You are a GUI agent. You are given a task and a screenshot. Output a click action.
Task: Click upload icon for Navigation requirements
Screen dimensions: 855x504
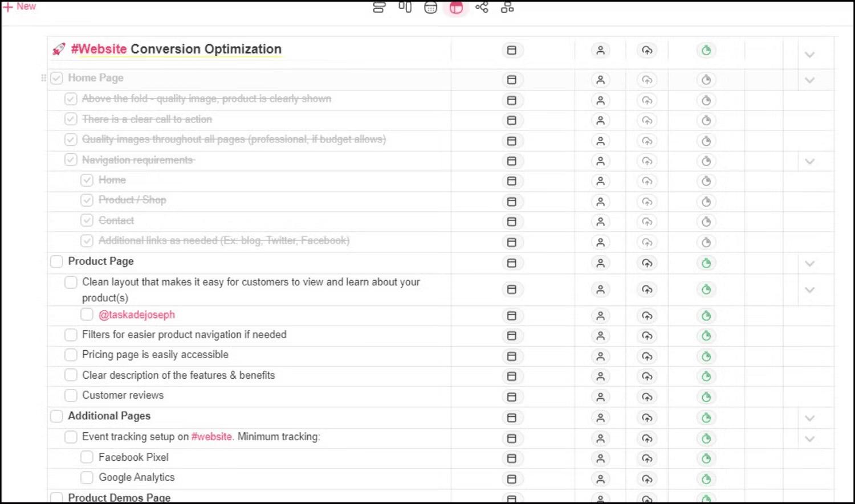[x=647, y=161]
